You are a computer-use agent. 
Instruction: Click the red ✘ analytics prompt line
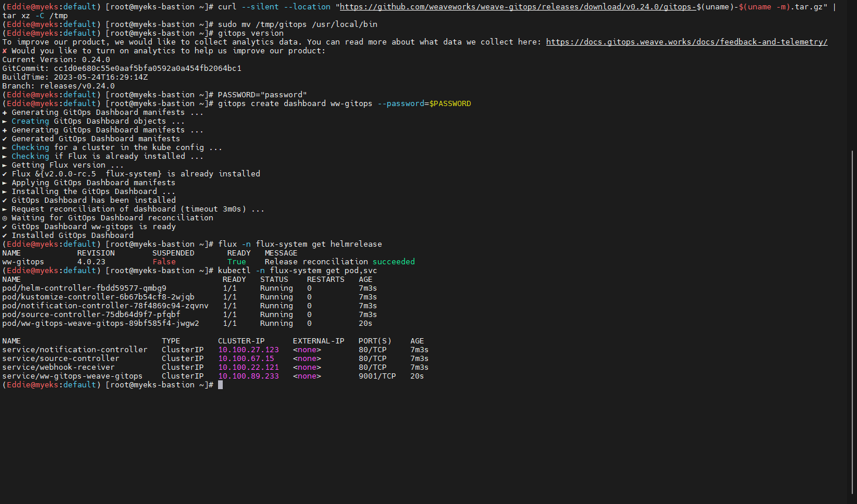point(164,51)
